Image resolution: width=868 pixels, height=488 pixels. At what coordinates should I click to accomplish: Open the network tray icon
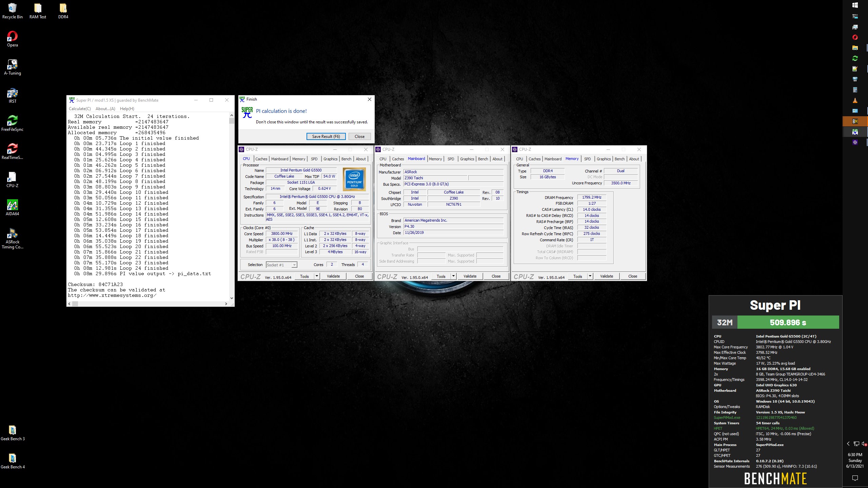point(856,444)
